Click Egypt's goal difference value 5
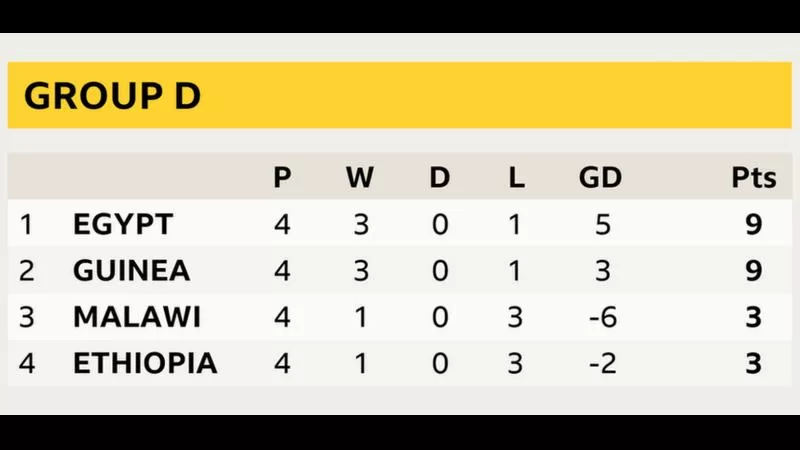Image resolution: width=800 pixels, height=450 pixels. (601, 224)
